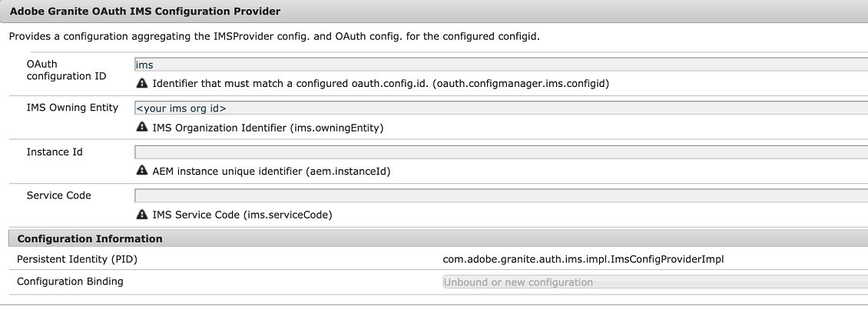Click the 'Service Code' label
Viewport: 868px width, 320px height.
pos(58,195)
